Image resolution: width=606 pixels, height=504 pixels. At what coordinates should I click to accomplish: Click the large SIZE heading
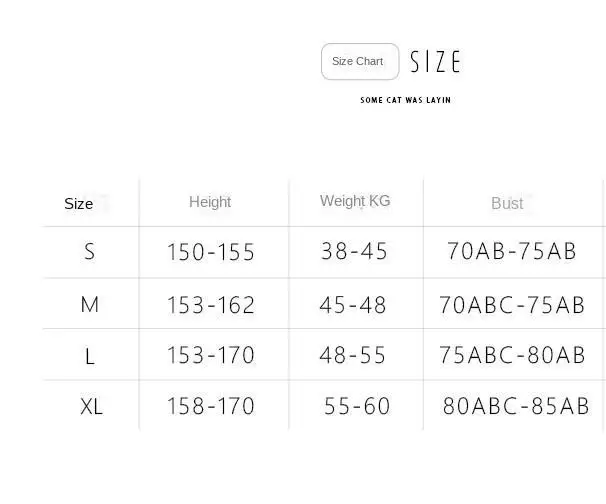(435, 61)
